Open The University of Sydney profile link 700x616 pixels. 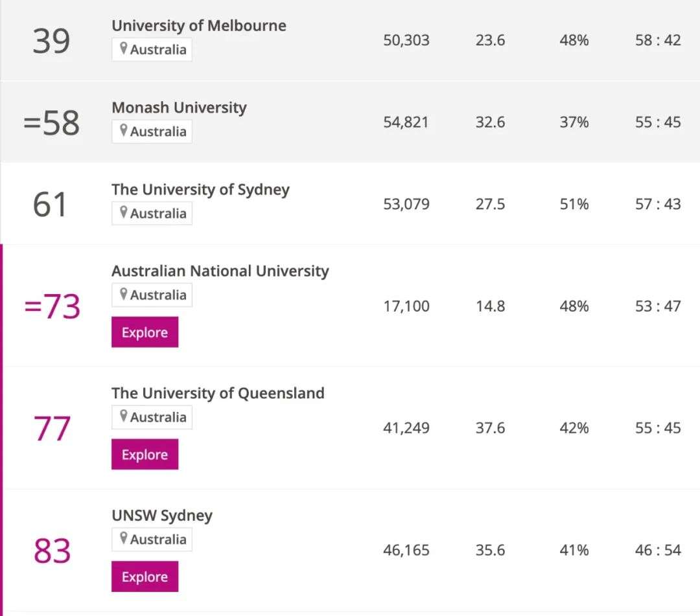[200, 190]
